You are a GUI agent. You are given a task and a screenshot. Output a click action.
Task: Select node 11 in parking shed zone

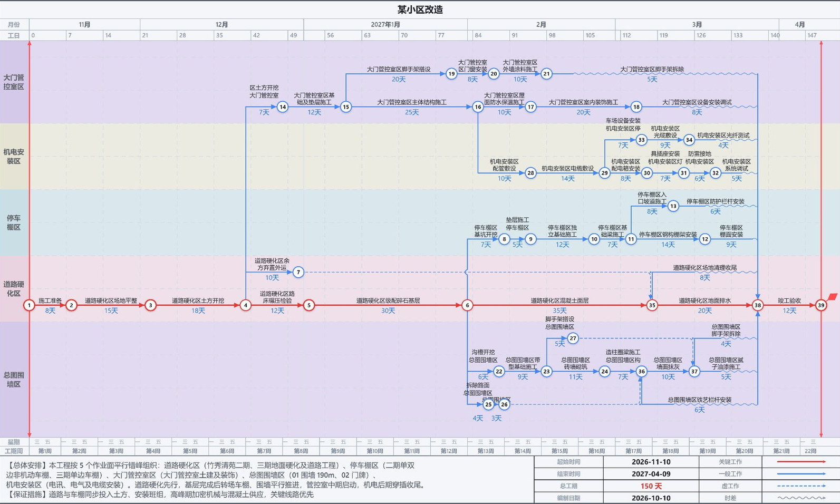tap(631, 239)
